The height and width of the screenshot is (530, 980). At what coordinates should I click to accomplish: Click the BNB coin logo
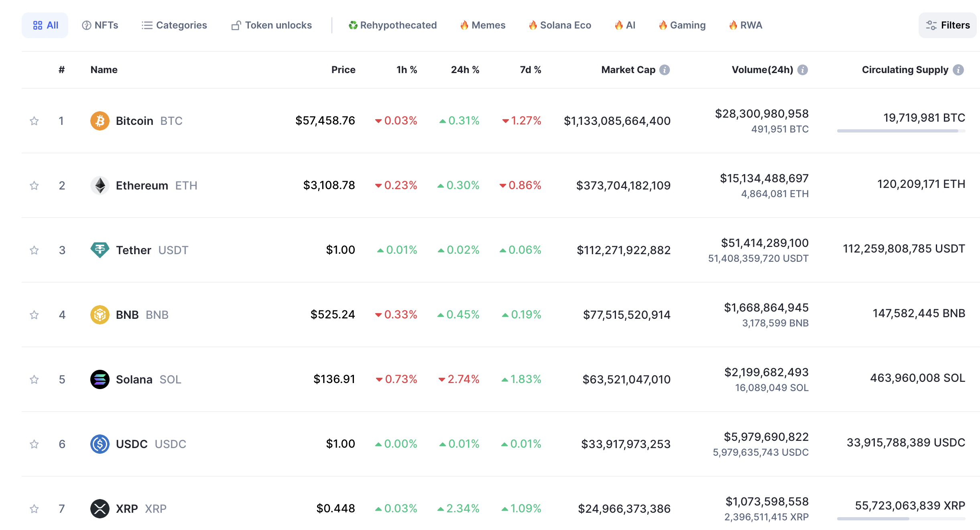pos(100,315)
